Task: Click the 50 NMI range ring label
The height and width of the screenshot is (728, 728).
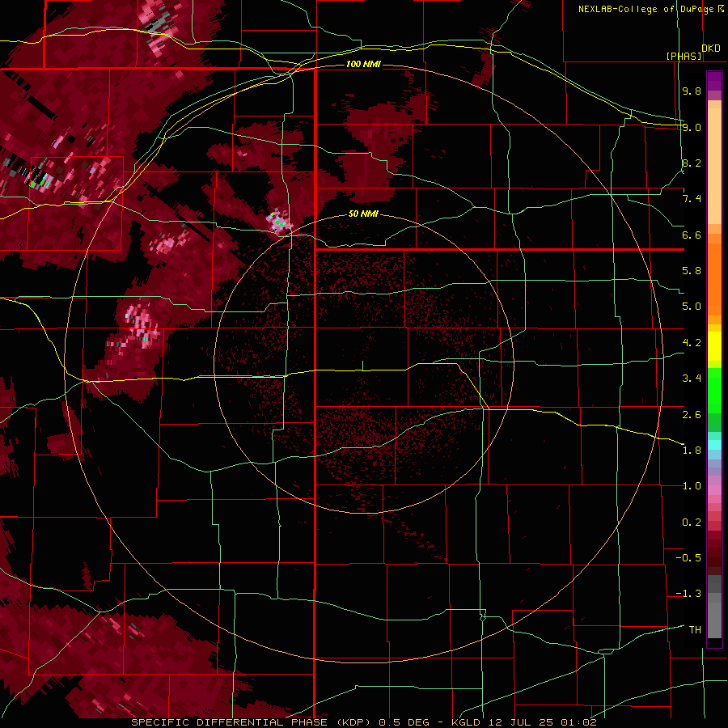Action: coord(363,214)
